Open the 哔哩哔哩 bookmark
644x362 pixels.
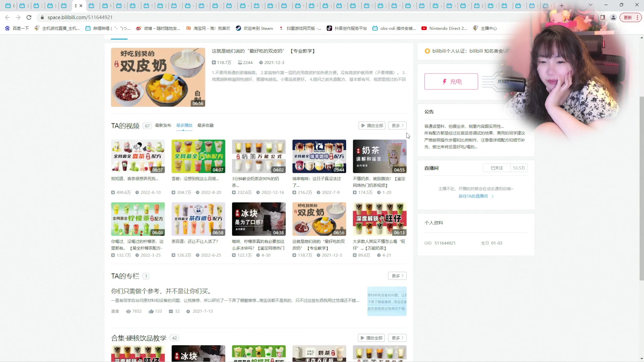click(x=108, y=28)
